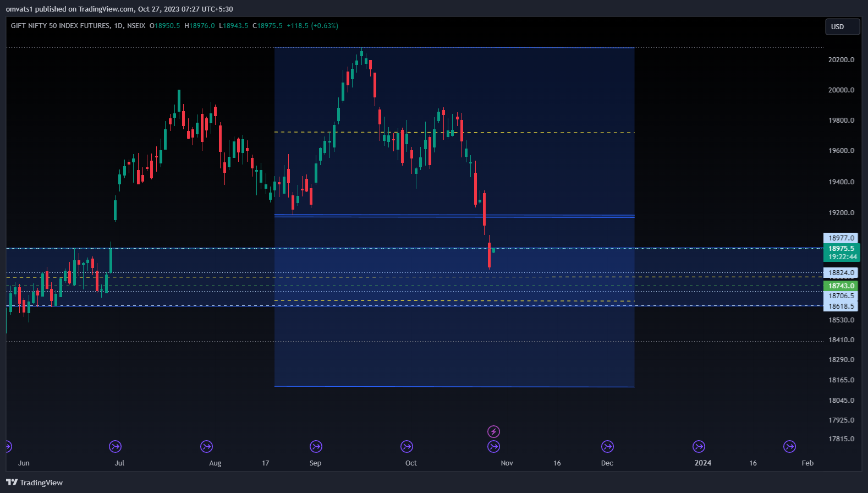The width and height of the screenshot is (868, 493).
Task: Click the Open value O18950.5
Action: (x=165, y=26)
